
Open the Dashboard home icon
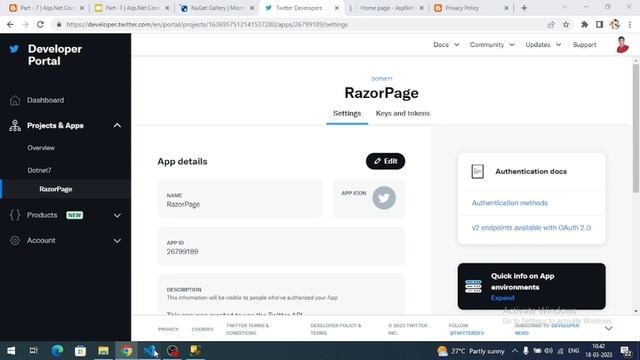15,100
